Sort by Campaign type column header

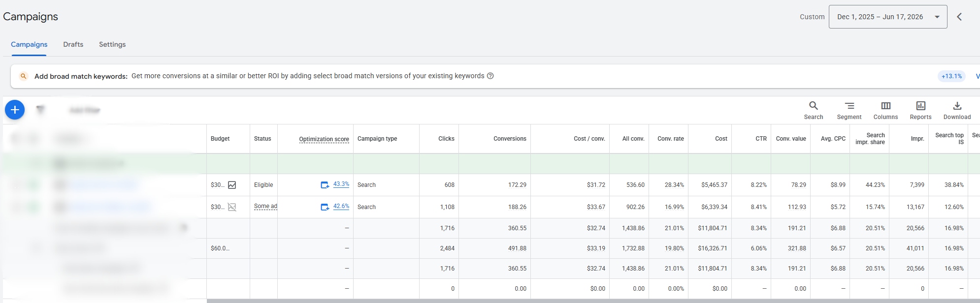pos(377,139)
